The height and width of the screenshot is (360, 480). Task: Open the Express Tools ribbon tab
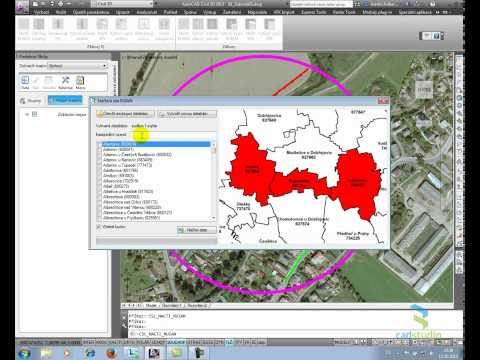pos(314,12)
